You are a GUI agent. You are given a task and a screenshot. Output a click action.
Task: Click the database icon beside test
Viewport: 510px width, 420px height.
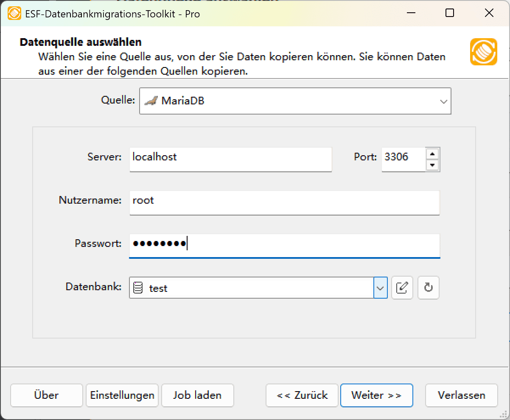click(138, 287)
